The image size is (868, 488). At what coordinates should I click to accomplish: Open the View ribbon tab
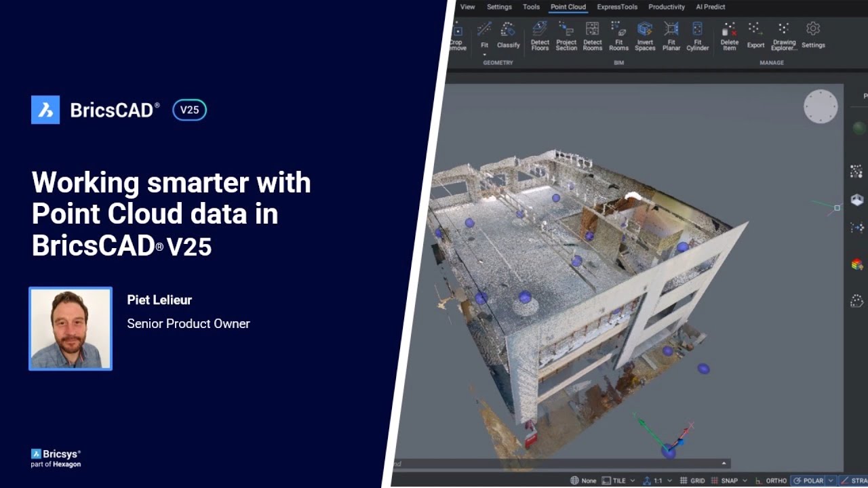click(x=468, y=7)
